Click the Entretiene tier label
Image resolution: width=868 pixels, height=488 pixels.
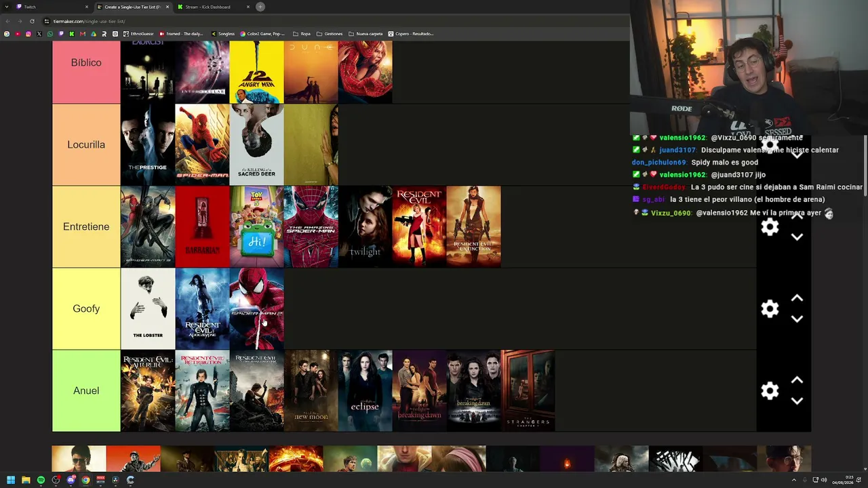86,226
